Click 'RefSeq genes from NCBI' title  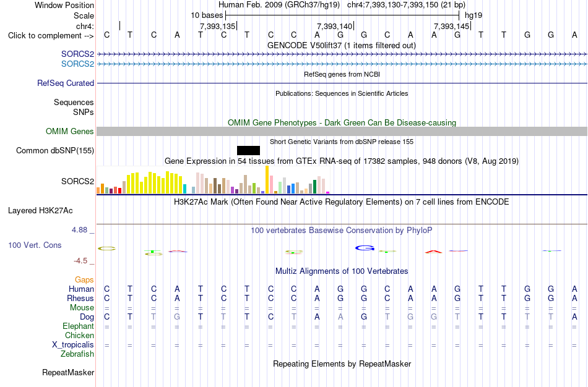click(342, 74)
